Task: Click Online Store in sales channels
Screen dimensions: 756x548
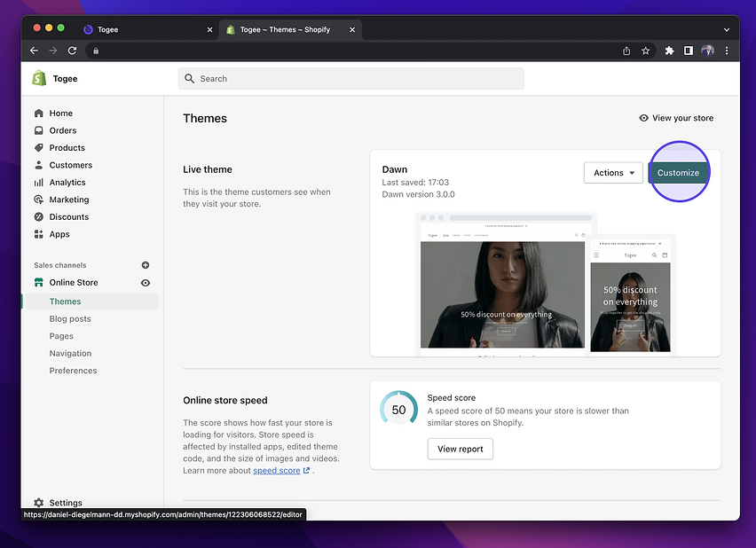Action: [x=74, y=283]
